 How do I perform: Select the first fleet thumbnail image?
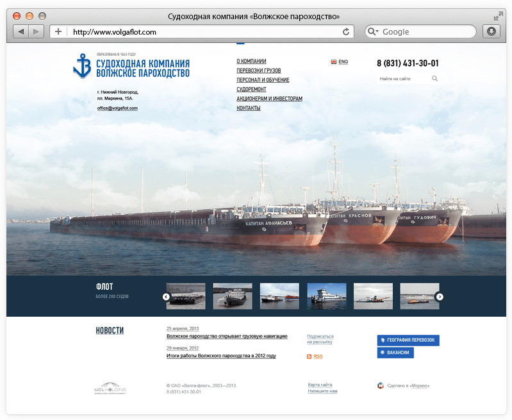[x=186, y=296]
